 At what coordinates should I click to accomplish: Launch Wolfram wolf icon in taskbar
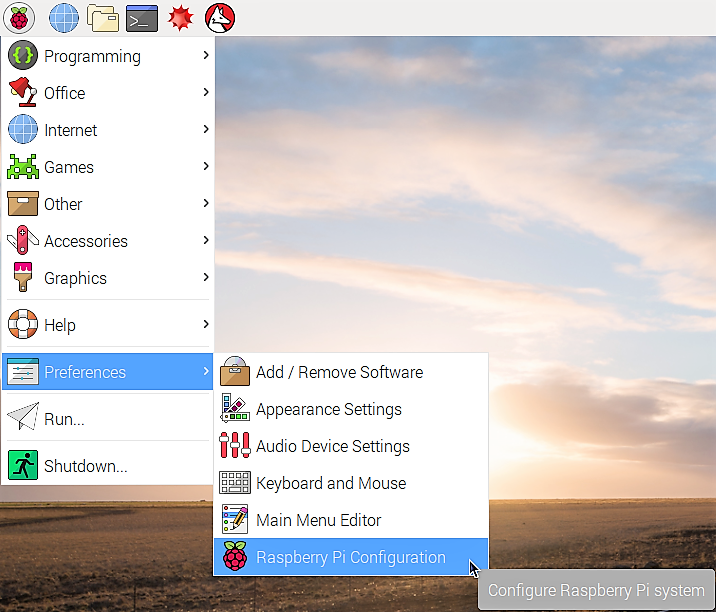220,18
